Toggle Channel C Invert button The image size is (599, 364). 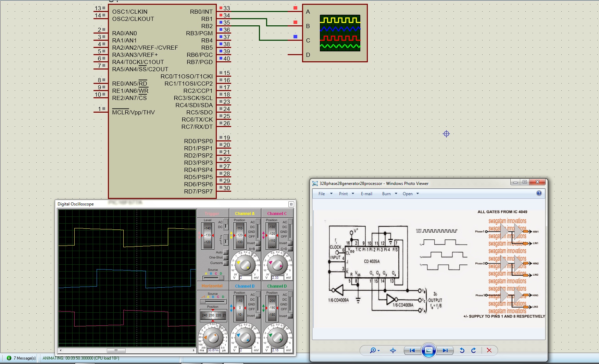point(290,243)
